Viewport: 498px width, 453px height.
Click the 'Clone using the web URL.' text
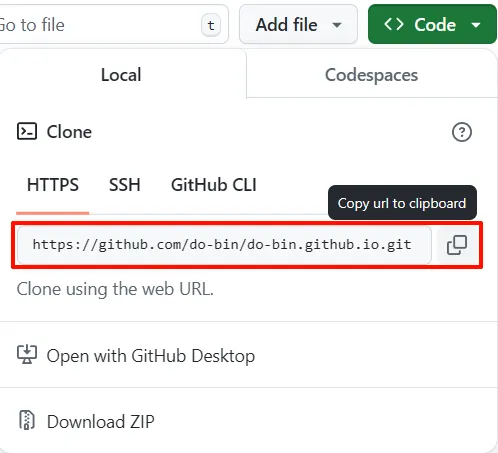(115, 289)
